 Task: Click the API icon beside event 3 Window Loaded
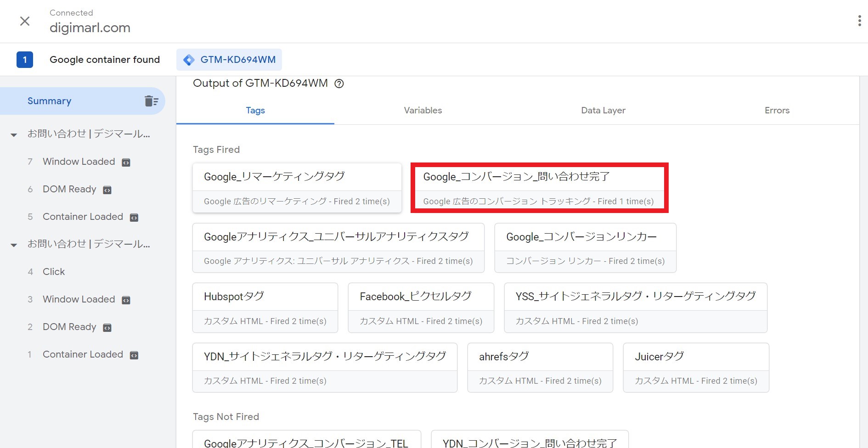126,300
